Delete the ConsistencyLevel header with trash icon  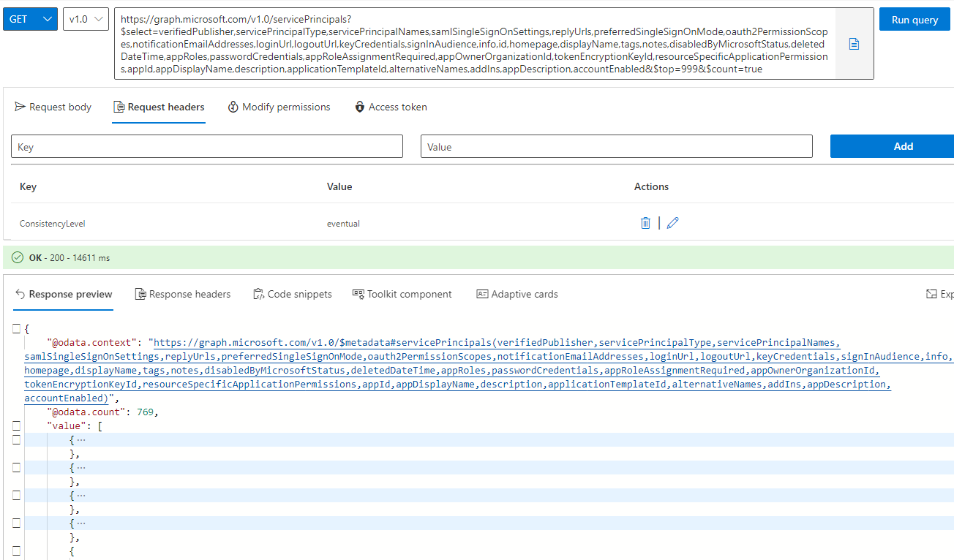[645, 223]
